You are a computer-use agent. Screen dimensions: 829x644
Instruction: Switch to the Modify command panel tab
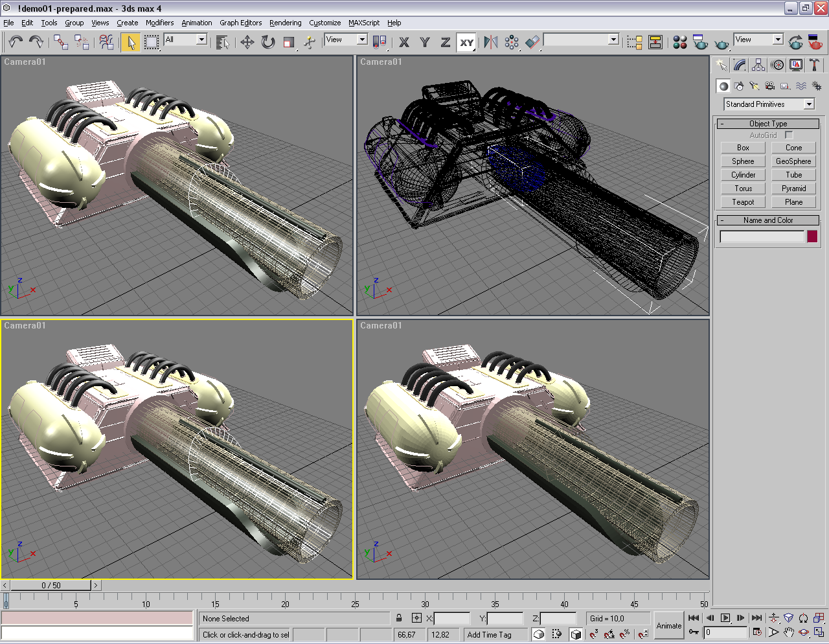[740, 65]
